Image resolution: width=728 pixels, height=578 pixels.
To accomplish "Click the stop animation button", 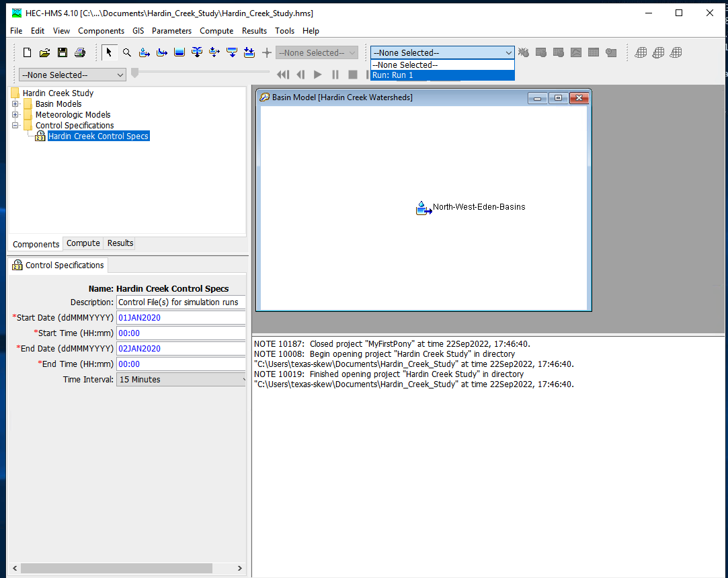I will [353, 75].
